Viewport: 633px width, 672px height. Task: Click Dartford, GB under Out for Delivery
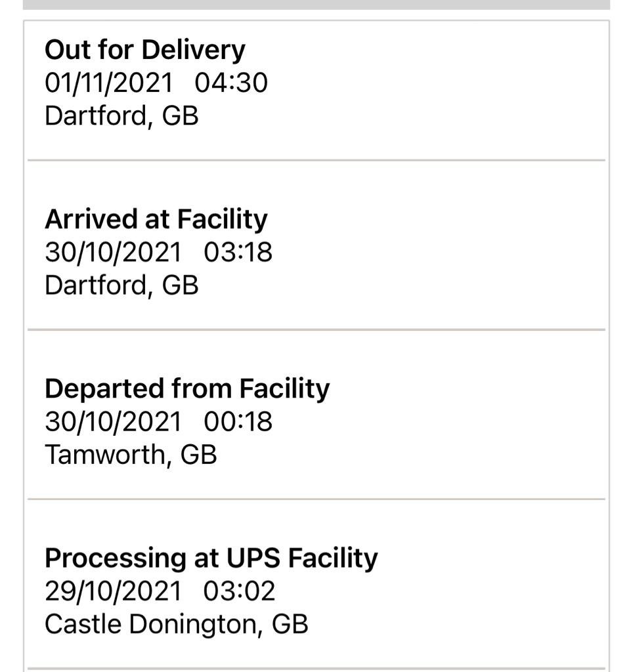click(121, 115)
